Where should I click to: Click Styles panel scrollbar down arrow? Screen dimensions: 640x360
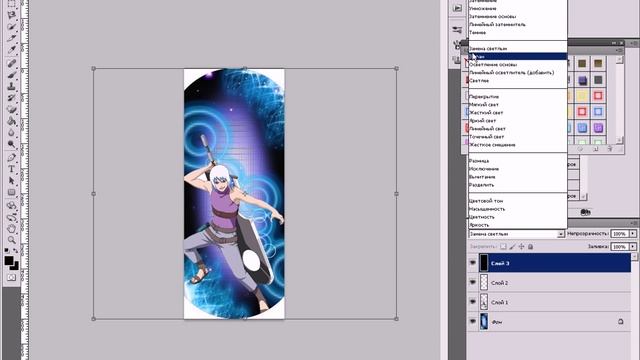coord(619,140)
